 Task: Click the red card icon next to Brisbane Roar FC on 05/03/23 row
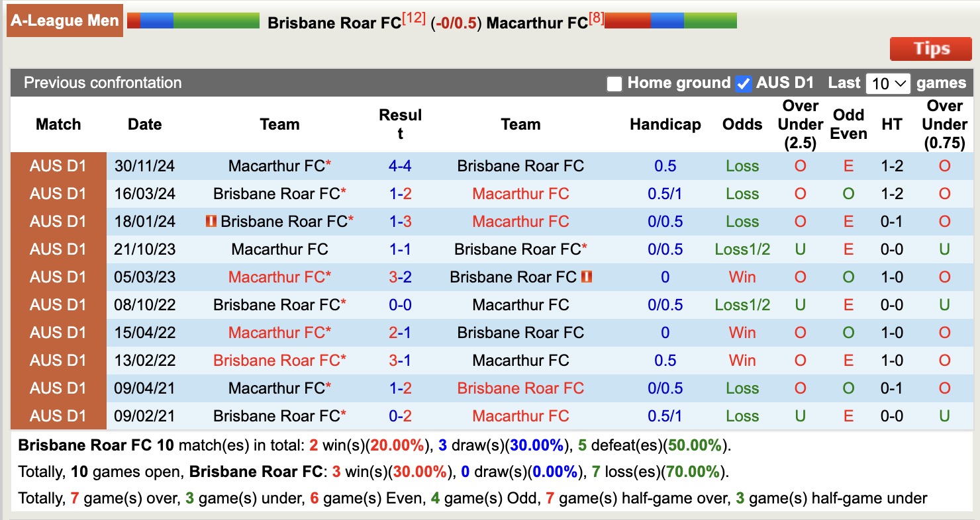[x=585, y=277]
